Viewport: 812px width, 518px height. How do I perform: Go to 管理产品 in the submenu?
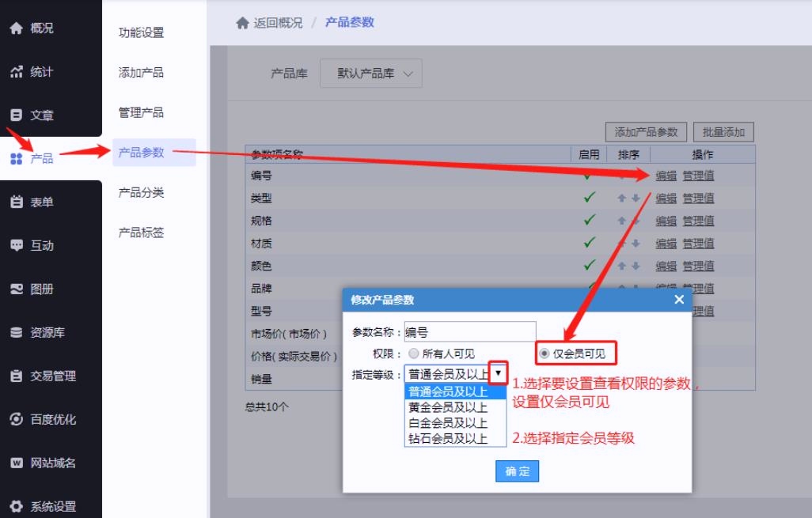pyautogui.click(x=141, y=112)
